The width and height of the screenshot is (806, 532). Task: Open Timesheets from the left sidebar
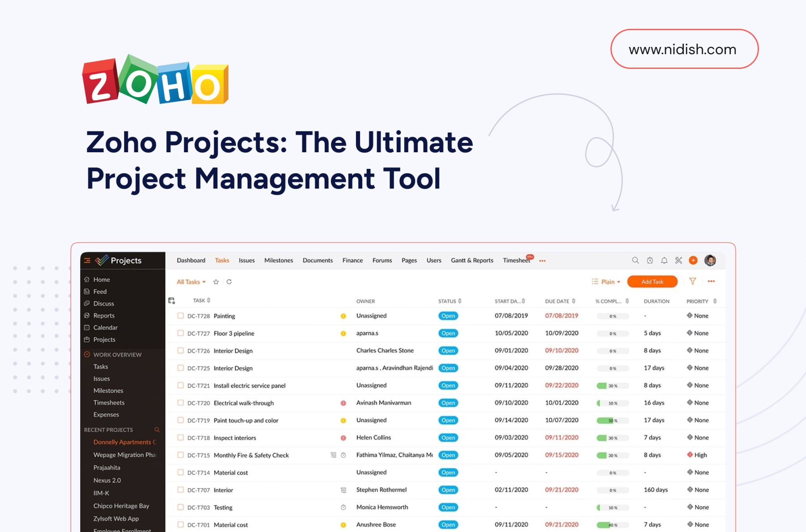coord(109,403)
